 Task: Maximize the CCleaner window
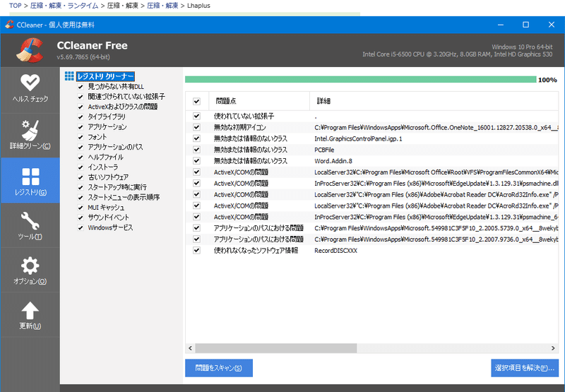coord(525,25)
